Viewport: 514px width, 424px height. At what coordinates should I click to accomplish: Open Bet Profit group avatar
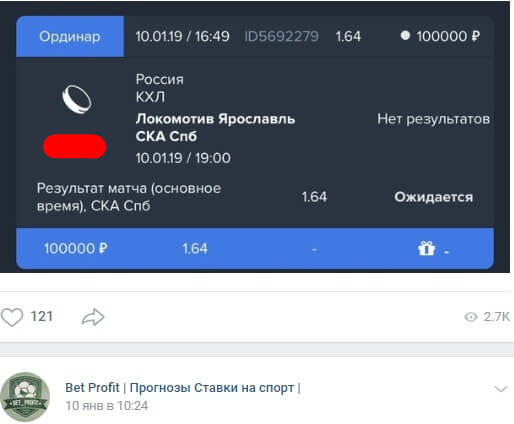25,397
